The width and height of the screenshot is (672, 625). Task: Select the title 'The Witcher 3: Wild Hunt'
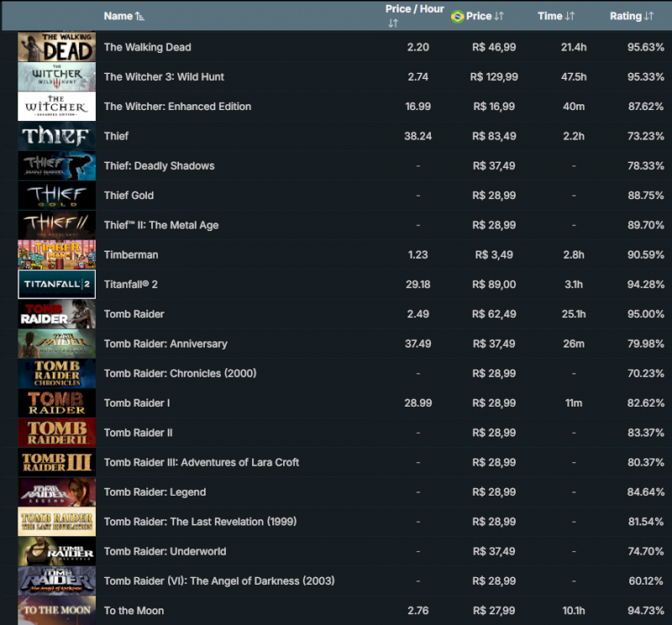coord(164,76)
